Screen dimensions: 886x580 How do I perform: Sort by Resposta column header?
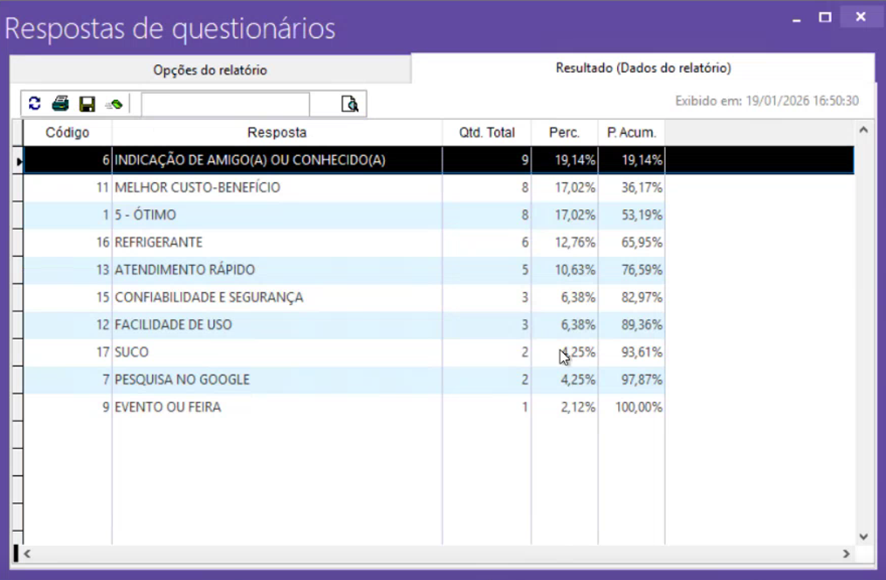(277, 132)
